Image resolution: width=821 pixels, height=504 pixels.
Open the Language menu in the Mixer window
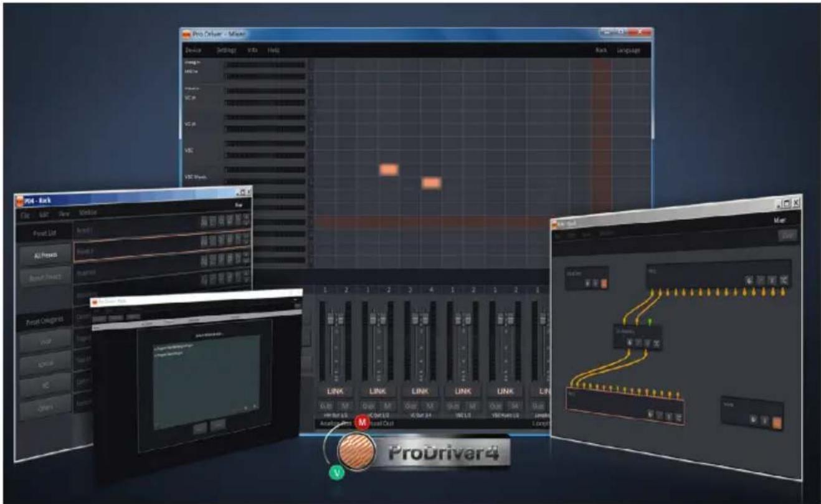click(x=629, y=50)
